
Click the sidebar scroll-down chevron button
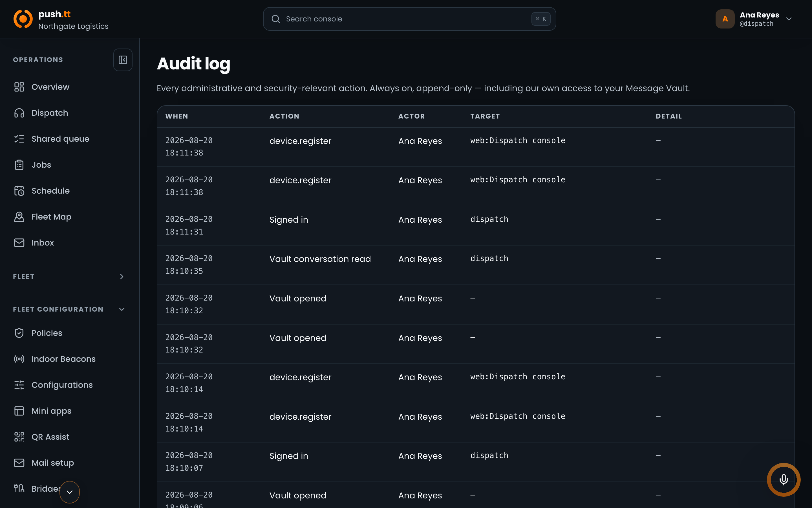click(69, 492)
